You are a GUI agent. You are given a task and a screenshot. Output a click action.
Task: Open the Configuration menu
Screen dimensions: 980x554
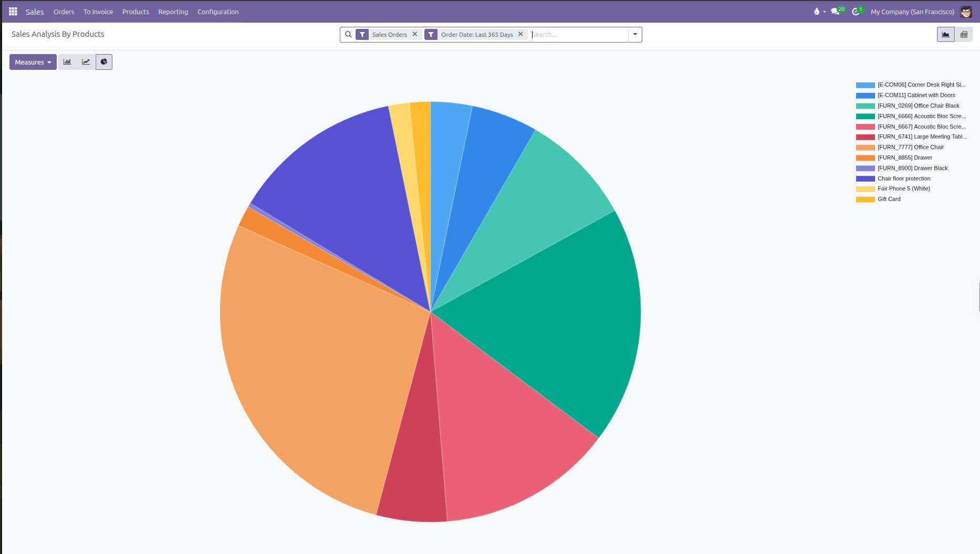tap(218, 12)
